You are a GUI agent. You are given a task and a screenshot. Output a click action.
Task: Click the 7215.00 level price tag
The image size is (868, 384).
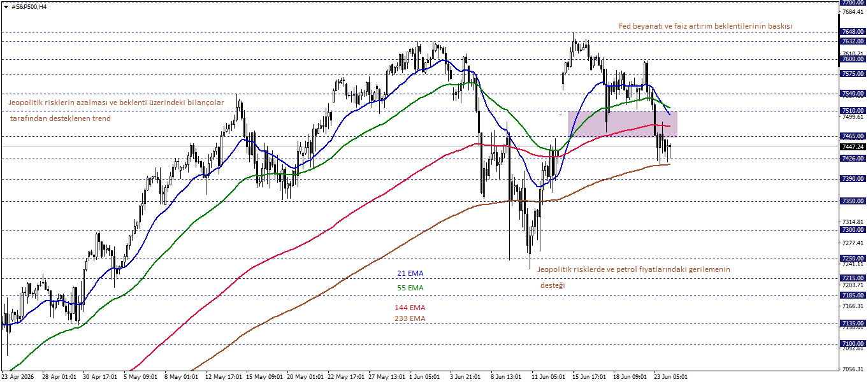point(853,278)
